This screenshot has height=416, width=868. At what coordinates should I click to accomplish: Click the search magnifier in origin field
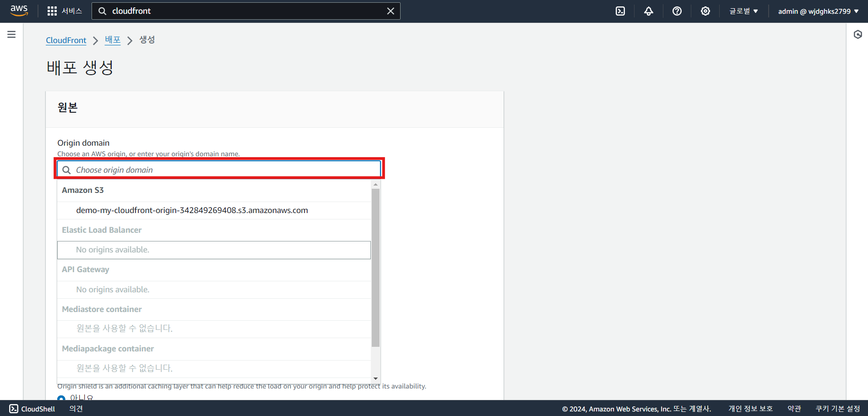[66, 170]
